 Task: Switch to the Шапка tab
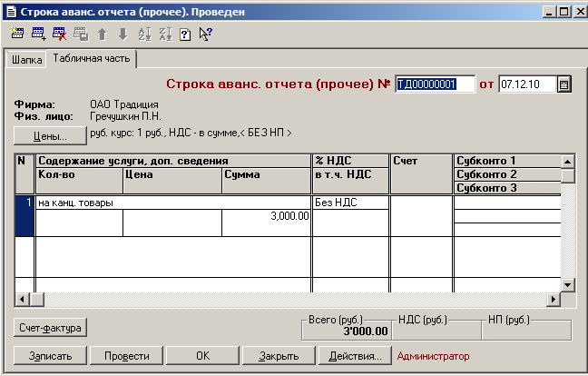(x=25, y=60)
